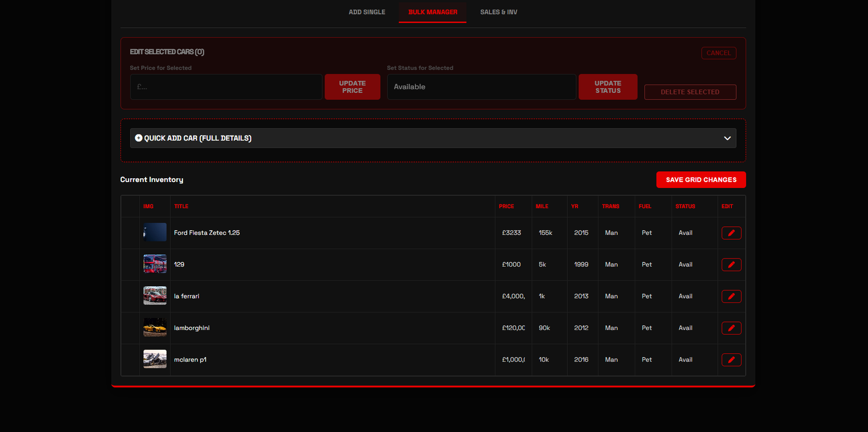Switch to the Add Single tab
868x432 pixels.
367,12
